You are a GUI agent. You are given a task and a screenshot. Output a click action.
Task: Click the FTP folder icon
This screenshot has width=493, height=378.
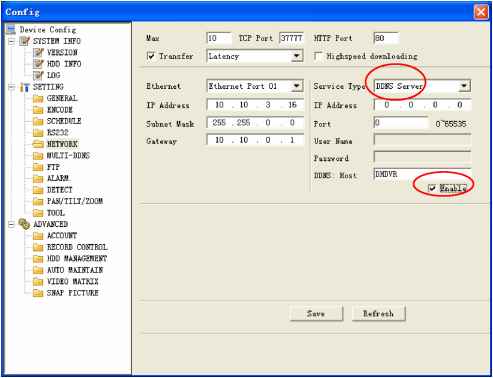coord(38,167)
